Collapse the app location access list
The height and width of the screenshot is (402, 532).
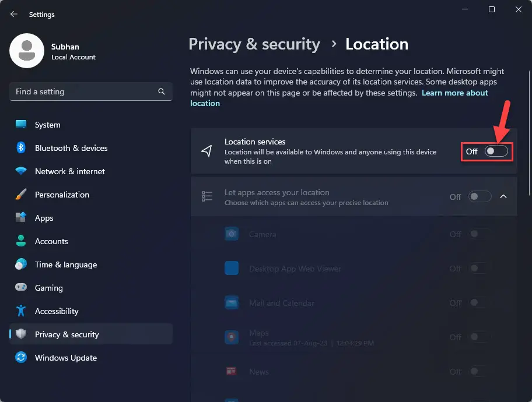click(x=503, y=196)
